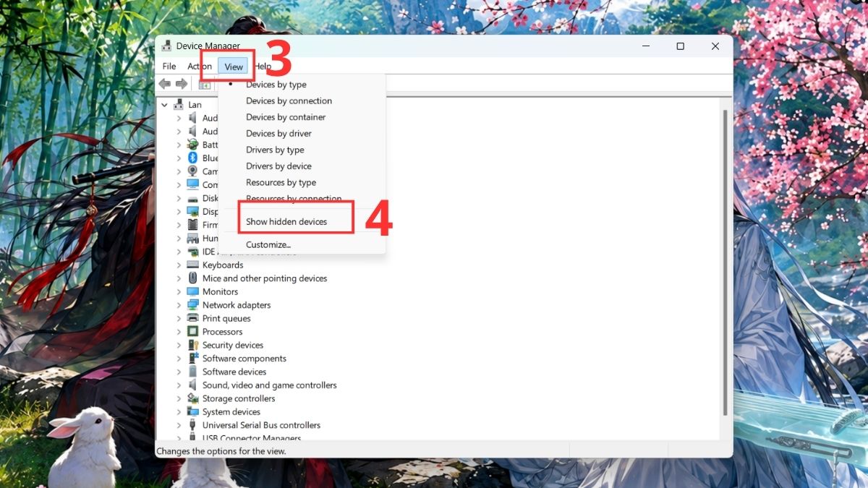
Task: Click the Security devices key icon
Action: pyautogui.click(x=193, y=345)
